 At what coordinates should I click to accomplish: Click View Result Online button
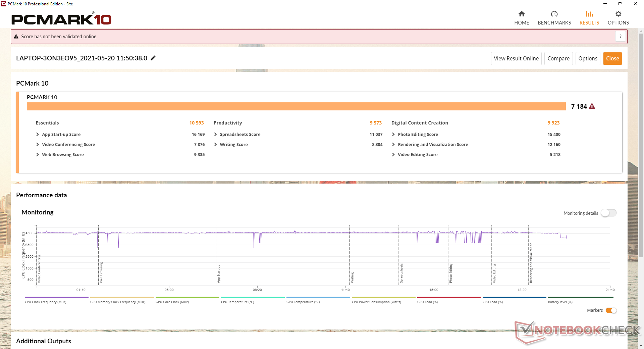click(516, 58)
